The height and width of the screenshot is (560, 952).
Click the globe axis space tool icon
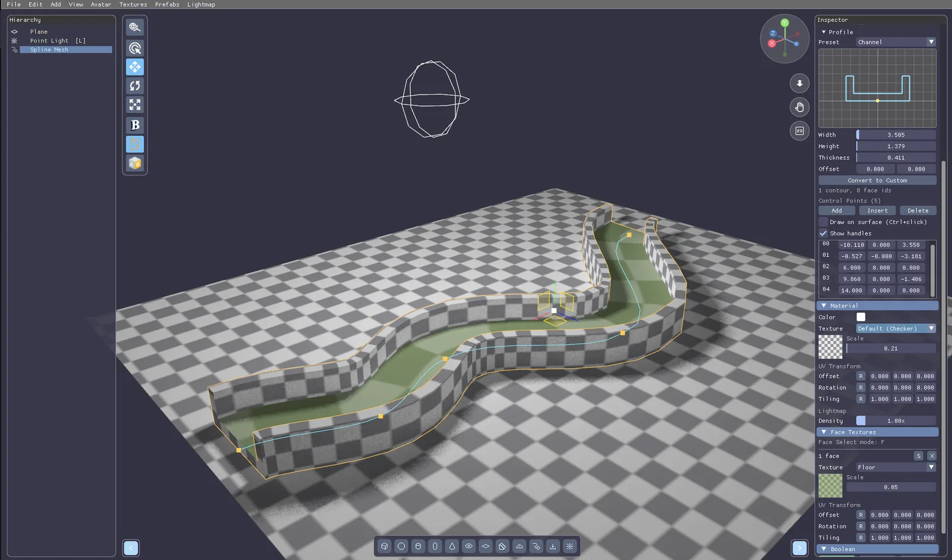135,27
